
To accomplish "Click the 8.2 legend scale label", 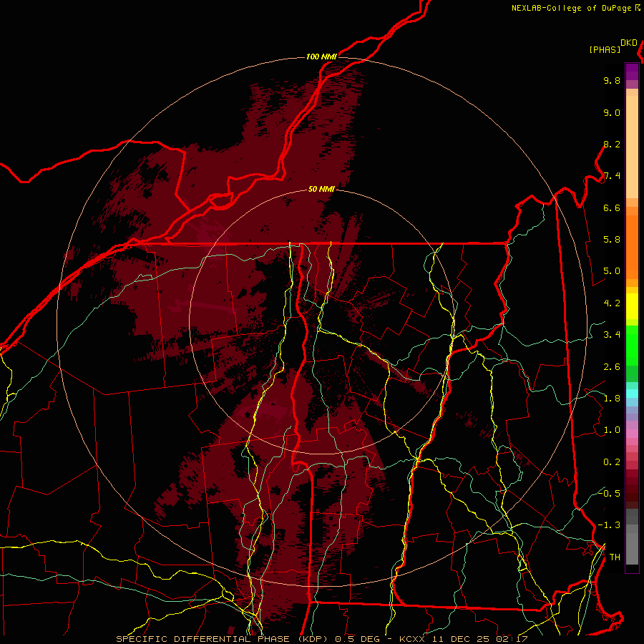I will point(612,144).
